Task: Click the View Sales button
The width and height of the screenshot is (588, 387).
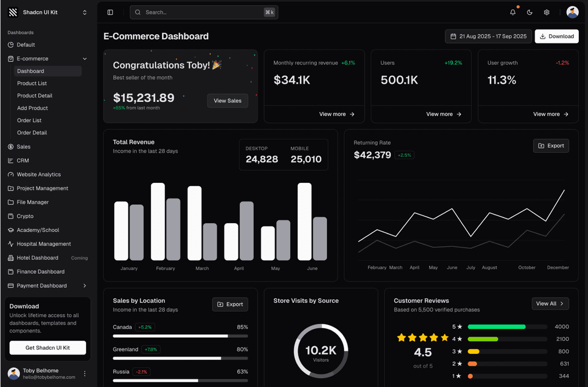Action: click(x=228, y=101)
